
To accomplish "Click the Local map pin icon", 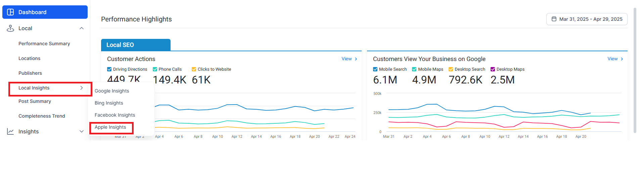I will click(10, 28).
